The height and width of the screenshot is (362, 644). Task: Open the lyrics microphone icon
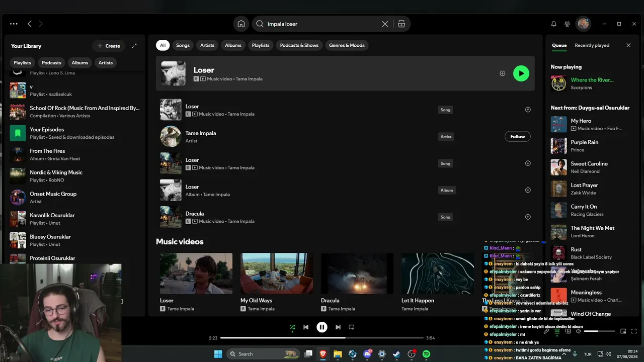tap(546, 331)
